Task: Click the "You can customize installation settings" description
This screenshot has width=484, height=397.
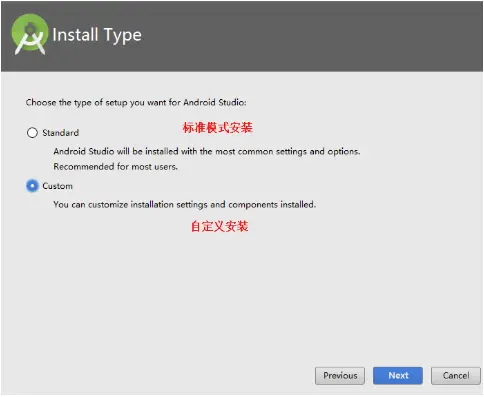Action: [x=185, y=204]
